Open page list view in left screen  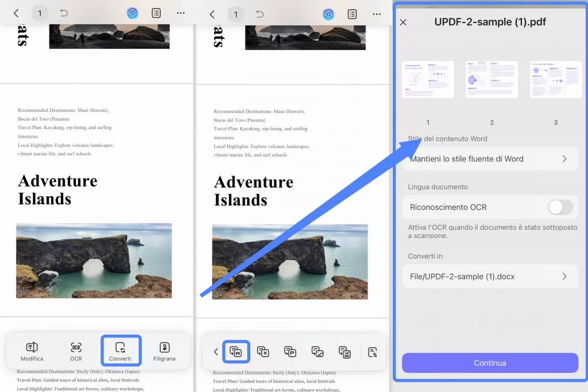[x=156, y=13]
